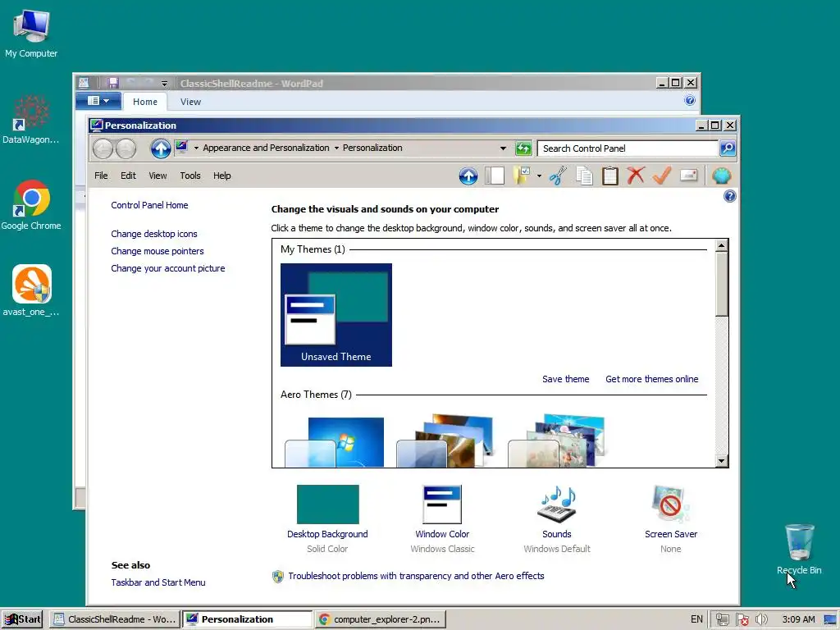Viewport: 840px width, 630px height.
Task: Click the volume speaker tray icon
Action: (761, 619)
